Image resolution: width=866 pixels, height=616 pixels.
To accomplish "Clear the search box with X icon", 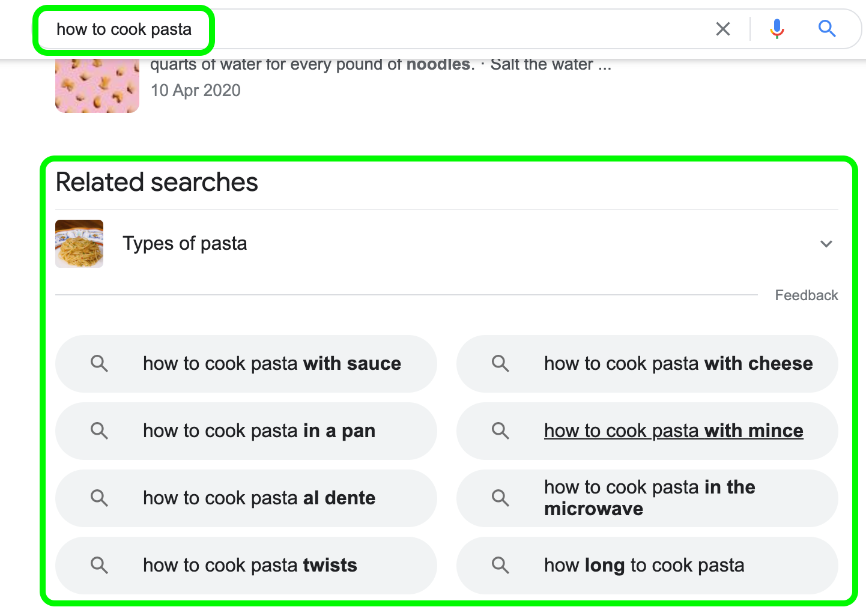I will pos(723,29).
